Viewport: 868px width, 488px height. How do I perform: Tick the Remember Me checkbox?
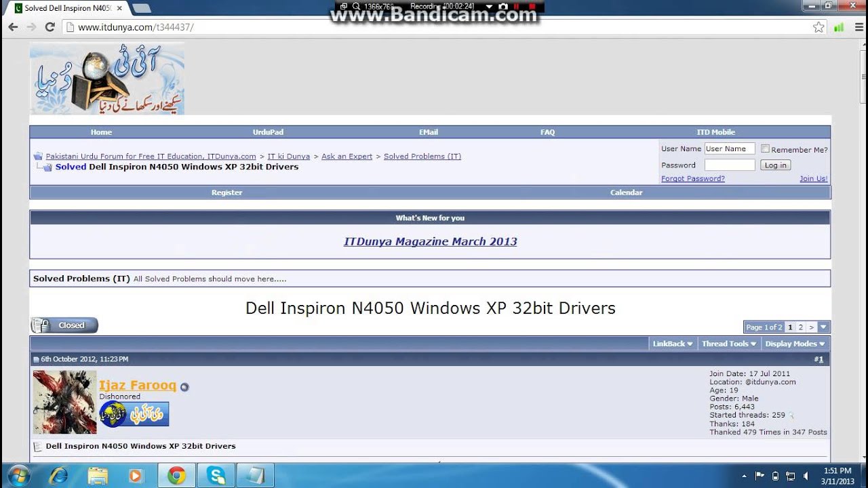[765, 148]
